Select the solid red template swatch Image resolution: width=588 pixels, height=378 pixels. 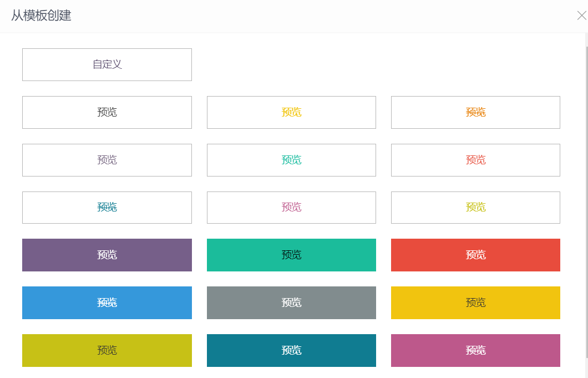pyautogui.click(x=475, y=255)
